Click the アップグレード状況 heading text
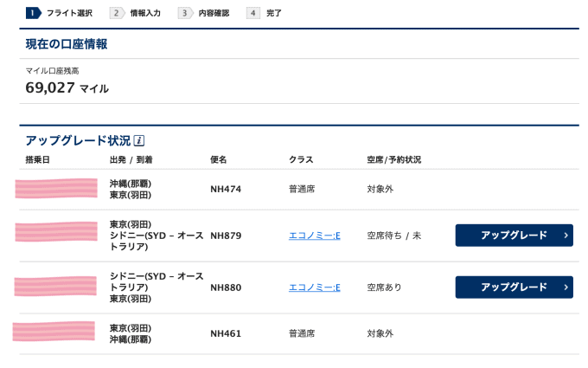The width and height of the screenshot is (588, 368). coord(78,140)
